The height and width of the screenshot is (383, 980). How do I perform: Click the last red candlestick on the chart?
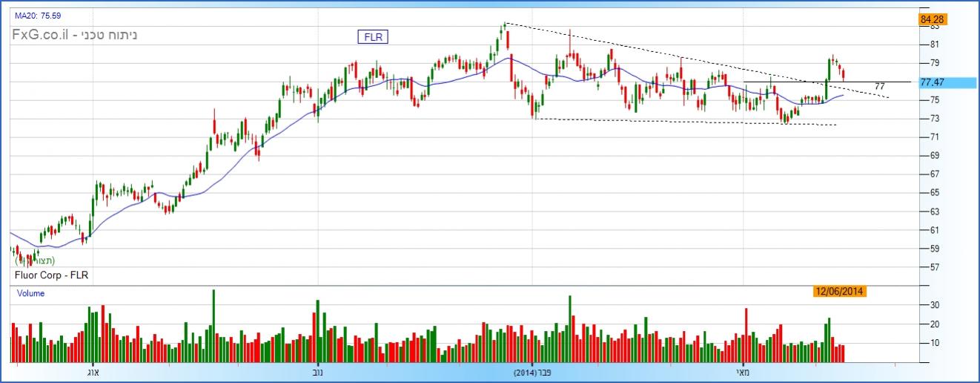(x=843, y=74)
